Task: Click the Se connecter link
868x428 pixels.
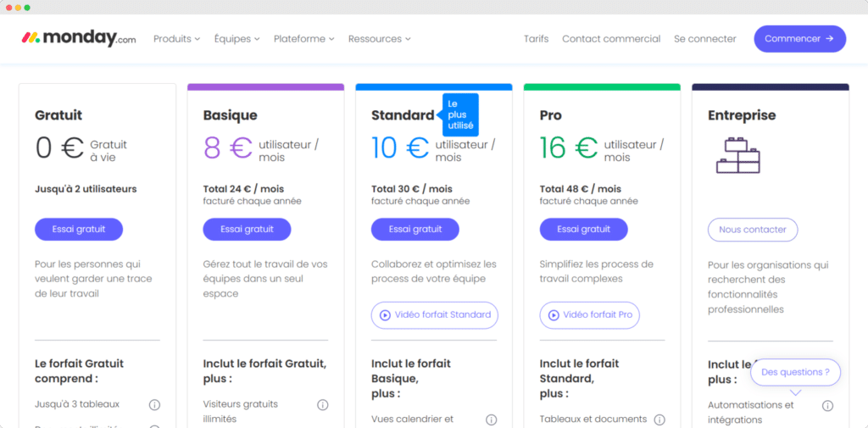Action: pos(705,39)
